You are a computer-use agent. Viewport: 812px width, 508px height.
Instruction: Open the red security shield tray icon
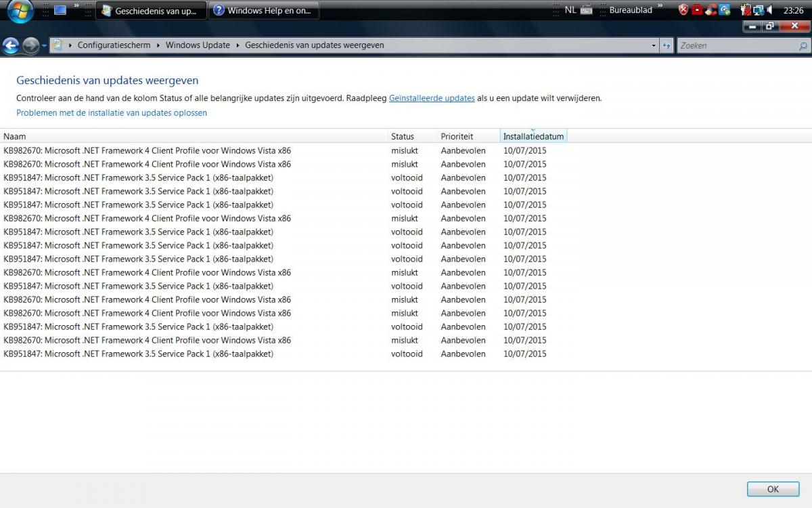[x=684, y=10]
